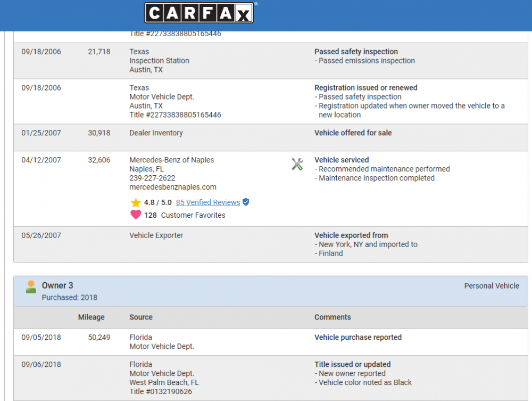Click the Comments column header
Viewport: 532px width, 401px height.
pos(332,317)
